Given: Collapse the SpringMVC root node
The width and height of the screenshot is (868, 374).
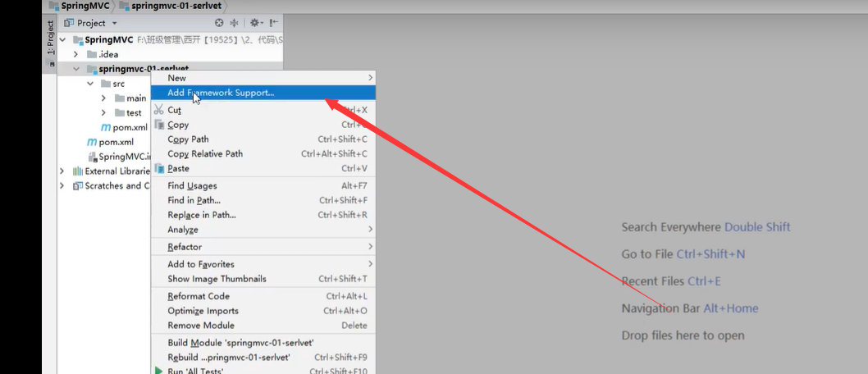Looking at the screenshot, I should pyautogui.click(x=62, y=40).
